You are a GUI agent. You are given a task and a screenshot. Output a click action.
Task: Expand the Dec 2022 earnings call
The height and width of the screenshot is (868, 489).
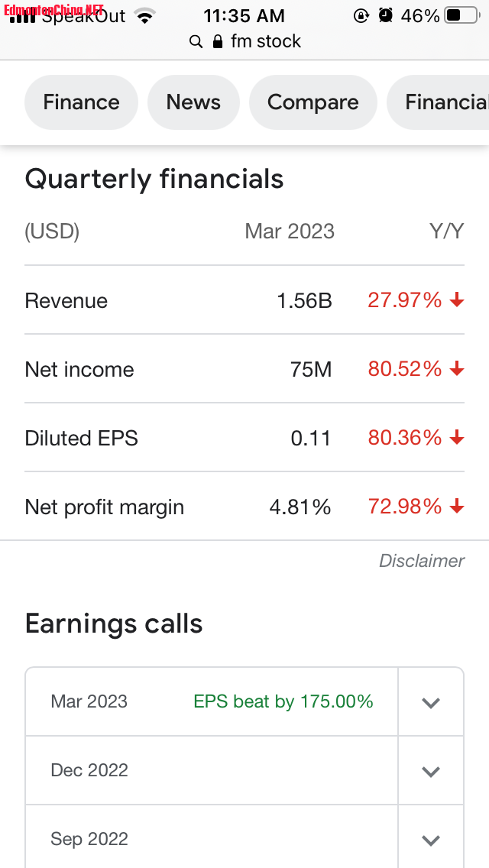click(x=431, y=771)
